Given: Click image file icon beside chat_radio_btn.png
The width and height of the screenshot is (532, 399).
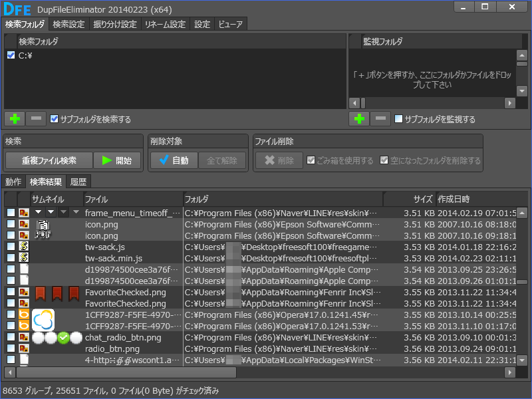Looking at the screenshot, I should pyautogui.click(x=23, y=337).
